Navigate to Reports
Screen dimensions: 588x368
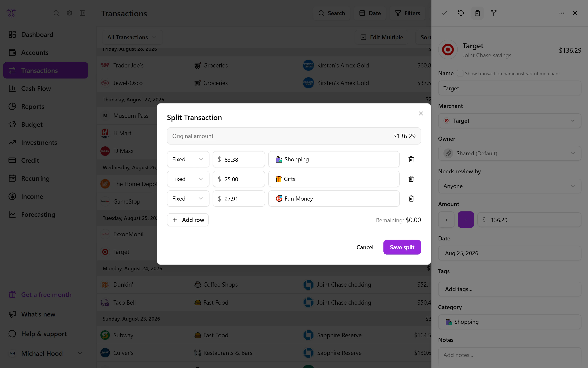[46, 107]
